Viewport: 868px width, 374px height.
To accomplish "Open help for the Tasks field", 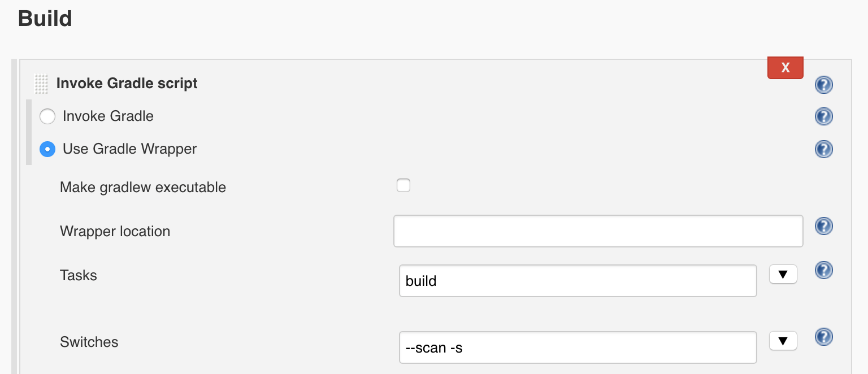I will [x=823, y=270].
